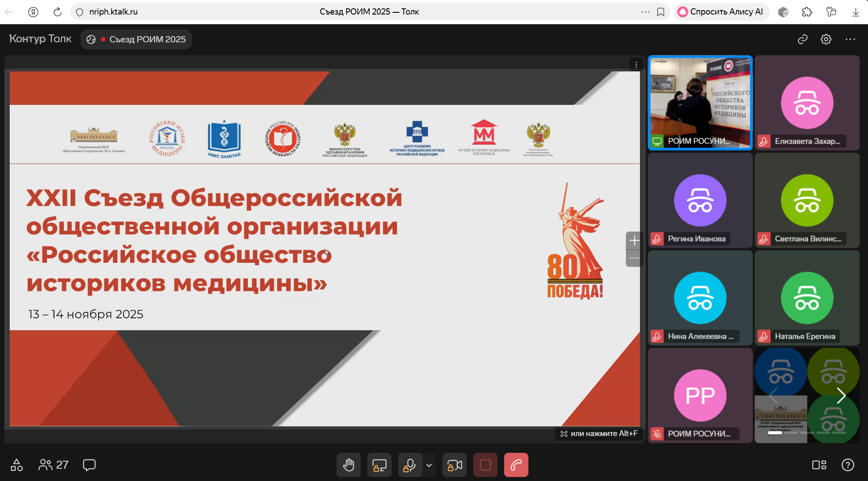Change the layout view icon
This screenshot has height=481, width=868.
tap(819, 465)
